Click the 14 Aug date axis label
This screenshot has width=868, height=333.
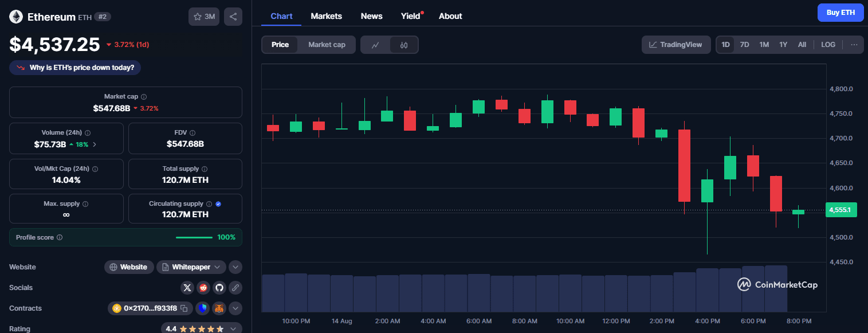pyautogui.click(x=342, y=321)
